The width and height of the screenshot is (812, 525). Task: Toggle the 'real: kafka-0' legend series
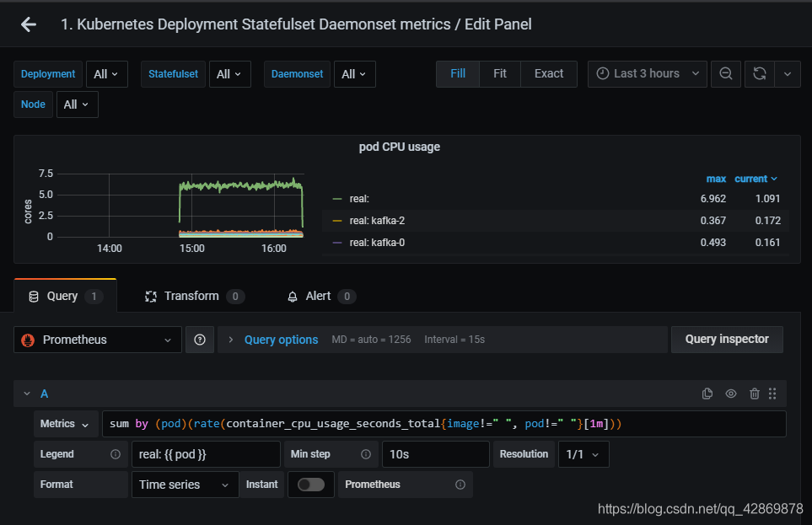[377, 243]
